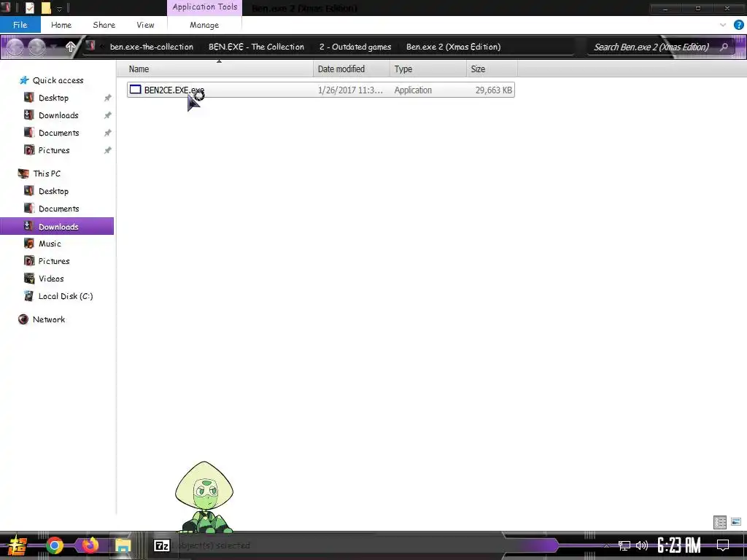Screen dimensions: 747x560
Task: Click the pin icon next to Quick access Pictures
Action: [108, 150]
